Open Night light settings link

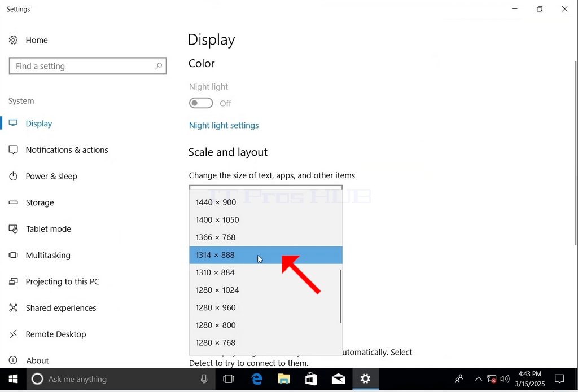pyautogui.click(x=224, y=125)
